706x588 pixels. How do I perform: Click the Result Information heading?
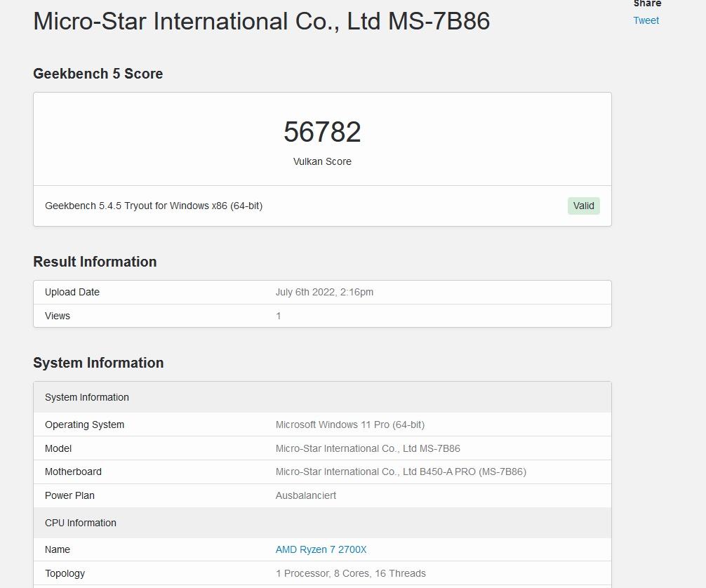(95, 262)
